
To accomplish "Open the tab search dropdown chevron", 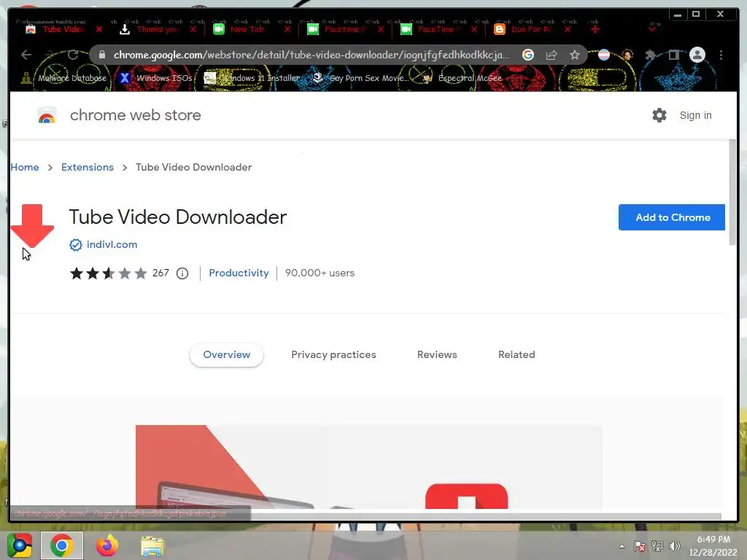I will click(652, 29).
